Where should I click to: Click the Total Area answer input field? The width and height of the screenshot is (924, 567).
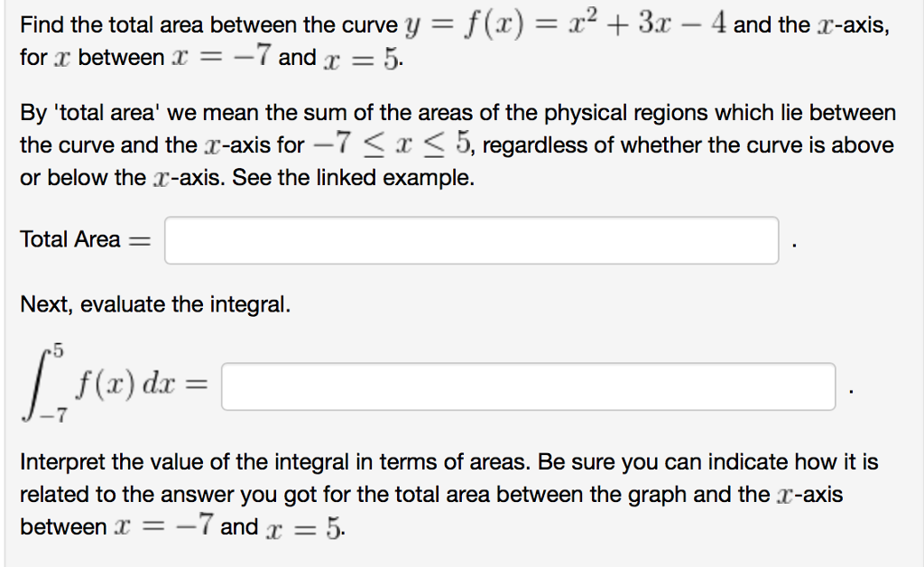(469, 239)
